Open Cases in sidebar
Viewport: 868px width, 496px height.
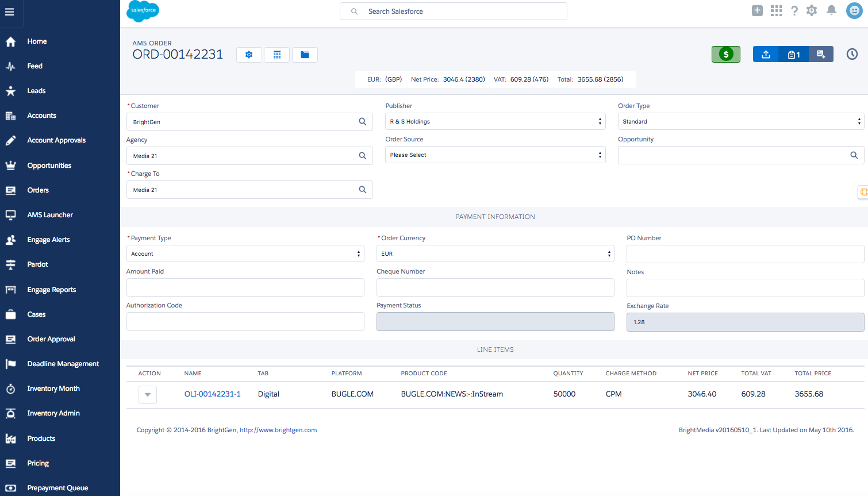click(x=36, y=314)
